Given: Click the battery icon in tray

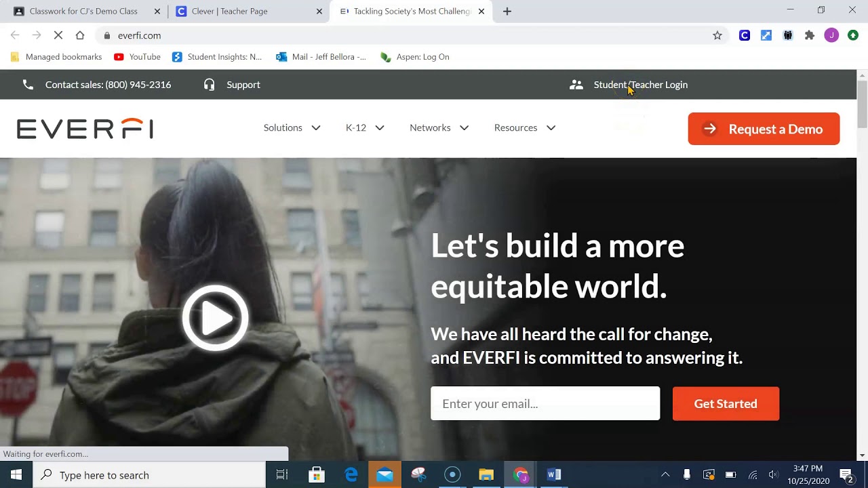Looking at the screenshot, I should 730,474.
